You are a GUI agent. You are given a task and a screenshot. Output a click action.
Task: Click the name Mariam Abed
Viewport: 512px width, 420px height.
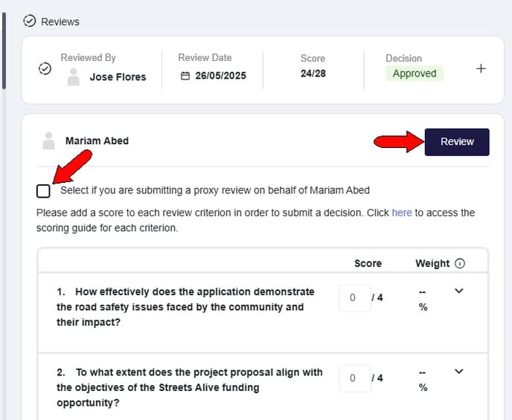click(97, 141)
